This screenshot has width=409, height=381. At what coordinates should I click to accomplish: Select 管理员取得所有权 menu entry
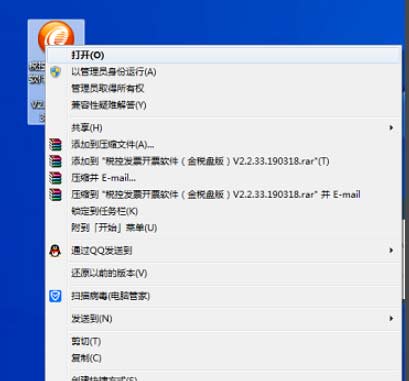tap(224, 88)
